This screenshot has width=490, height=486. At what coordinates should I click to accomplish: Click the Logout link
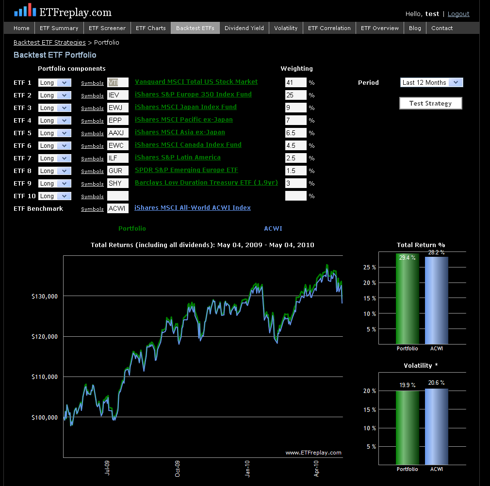click(x=458, y=14)
